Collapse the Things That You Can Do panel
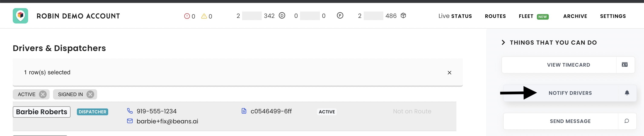The height and width of the screenshot is (136, 644). (x=503, y=42)
